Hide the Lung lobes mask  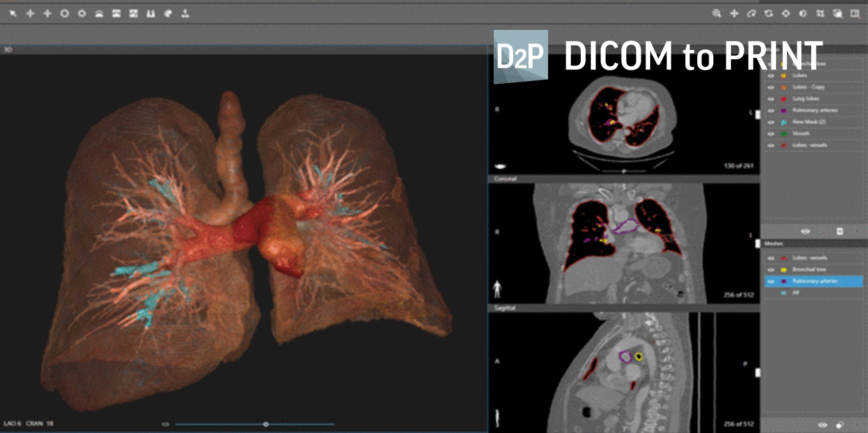coord(771,99)
